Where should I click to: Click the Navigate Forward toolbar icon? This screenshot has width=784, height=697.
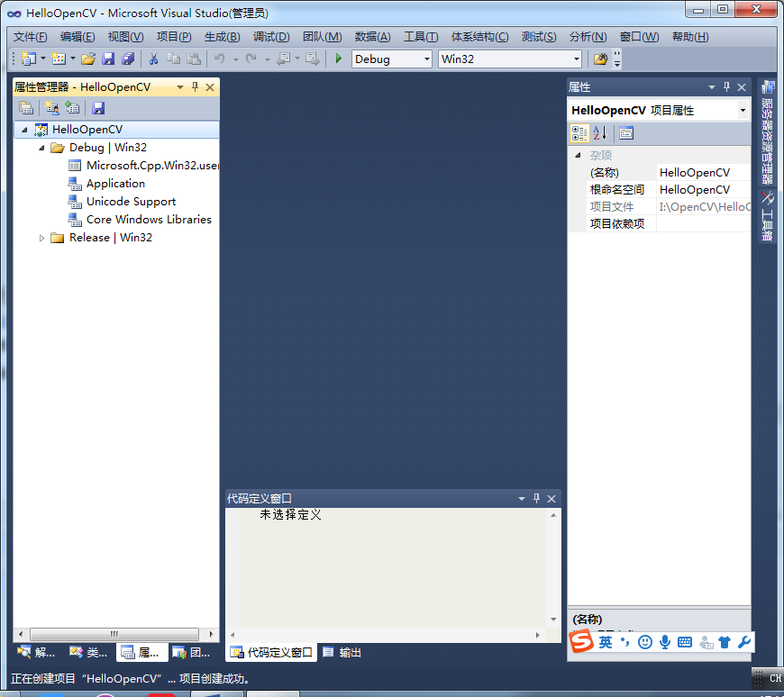(x=313, y=59)
